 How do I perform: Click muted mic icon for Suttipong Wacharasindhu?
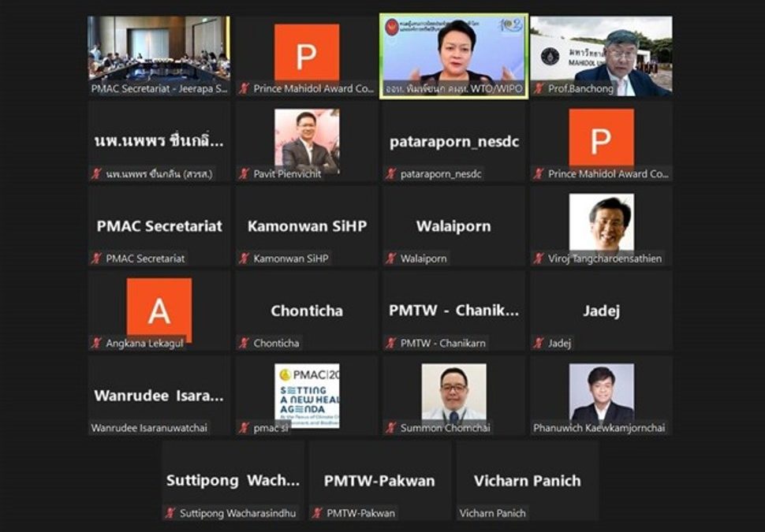point(170,513)
